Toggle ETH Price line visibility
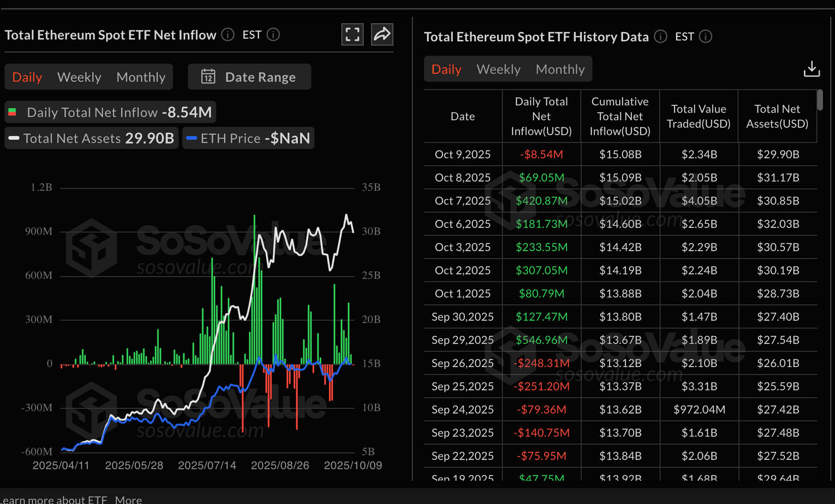 (x=248, y=138)
